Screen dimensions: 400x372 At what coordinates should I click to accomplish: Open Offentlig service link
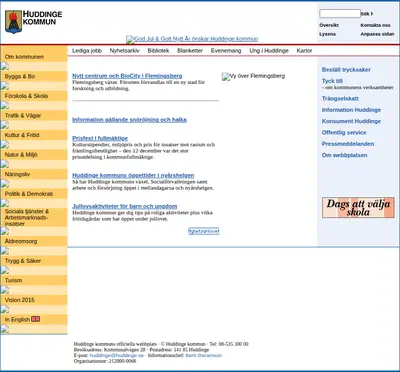(344, 132)
